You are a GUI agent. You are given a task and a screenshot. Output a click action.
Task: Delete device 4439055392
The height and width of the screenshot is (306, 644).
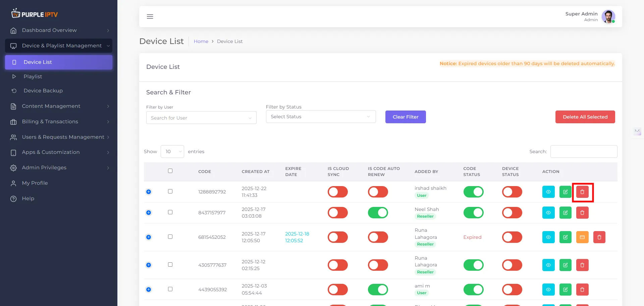point(582,290)
